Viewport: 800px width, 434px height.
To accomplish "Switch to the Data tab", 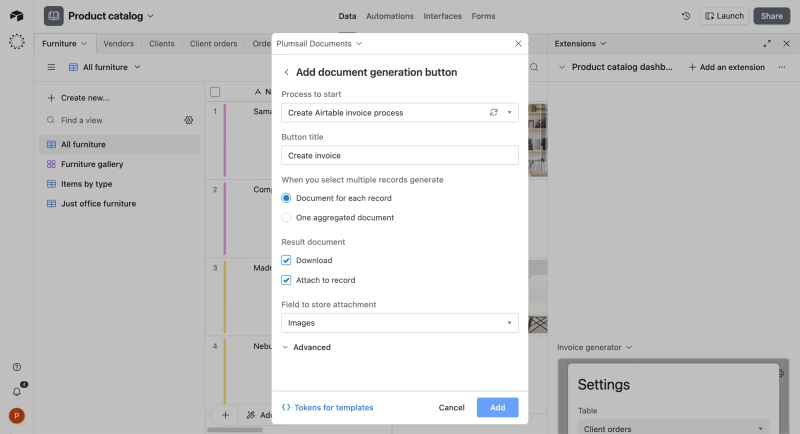I will click(347, 16).
